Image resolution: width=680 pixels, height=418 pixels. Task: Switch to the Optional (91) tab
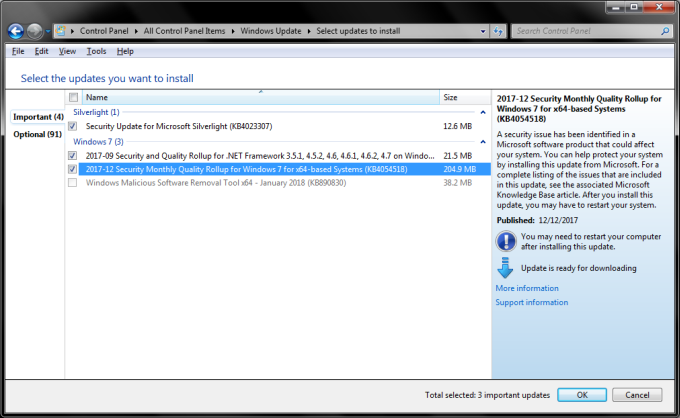37,134
